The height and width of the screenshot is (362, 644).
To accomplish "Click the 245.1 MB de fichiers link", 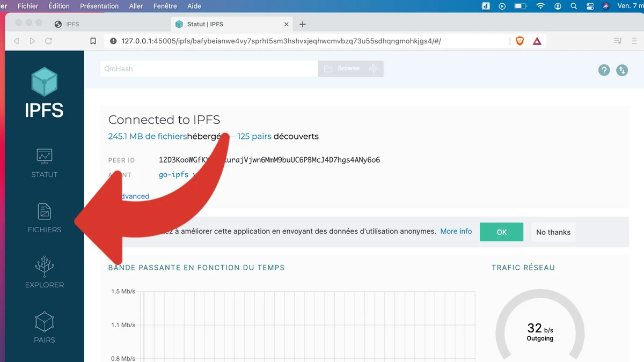I will [148, 136].
